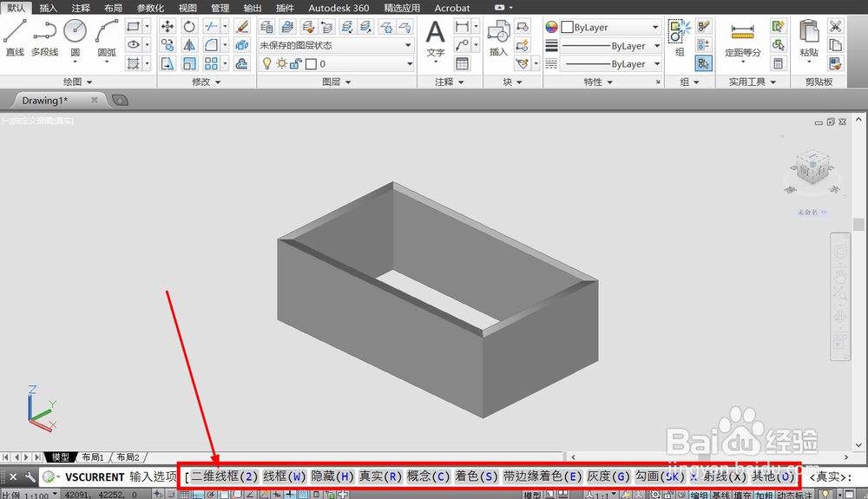The width and height of the screenshot is (868, 499).
Task: Select the Fillet tool icon
Action: 211,45
